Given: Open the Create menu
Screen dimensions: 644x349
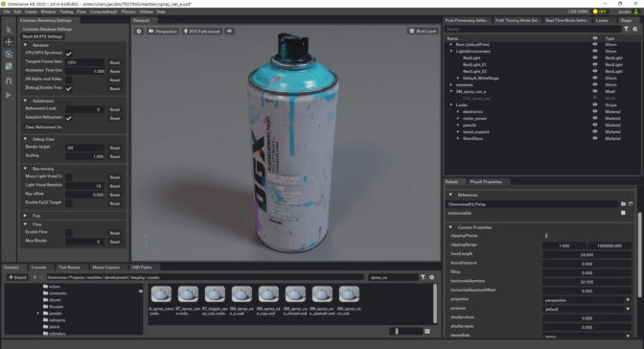Looking at the screenshot, I should click(31, 12).
